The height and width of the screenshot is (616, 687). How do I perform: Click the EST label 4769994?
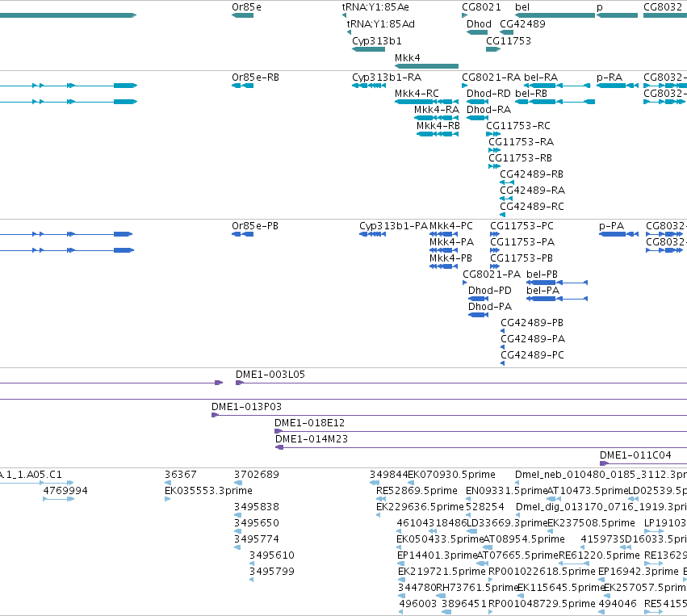[65, 491]
